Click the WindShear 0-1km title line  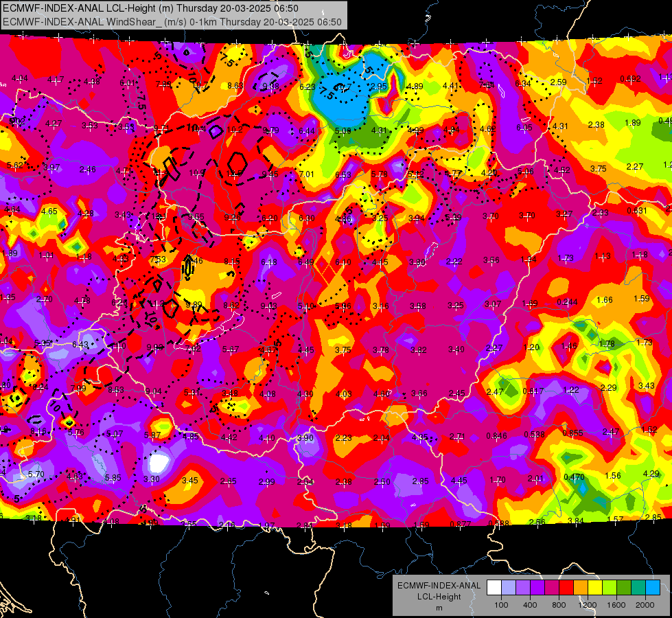[172, 22]
